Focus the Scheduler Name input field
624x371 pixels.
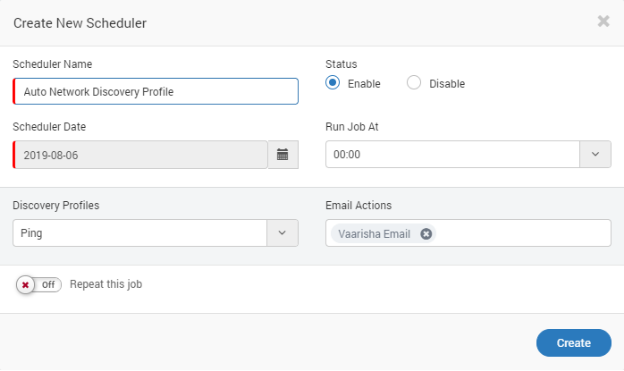156,92
